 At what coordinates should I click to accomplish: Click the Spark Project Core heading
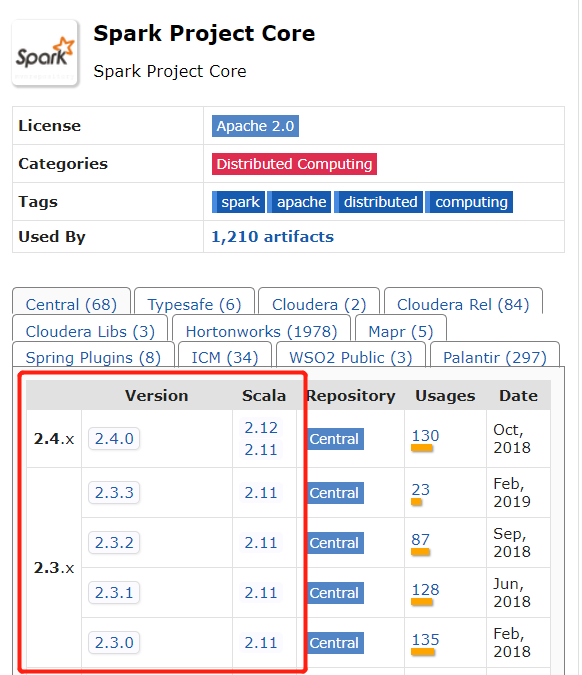point(204,34)
